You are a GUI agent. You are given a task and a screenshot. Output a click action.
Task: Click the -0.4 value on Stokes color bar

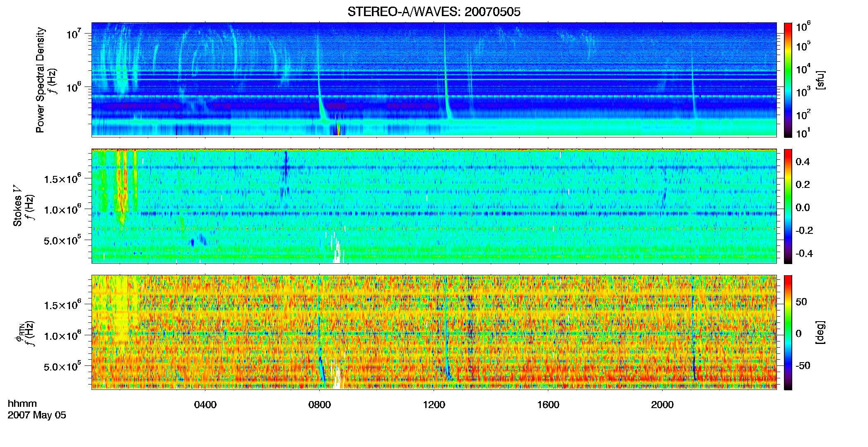pos(804,253)
